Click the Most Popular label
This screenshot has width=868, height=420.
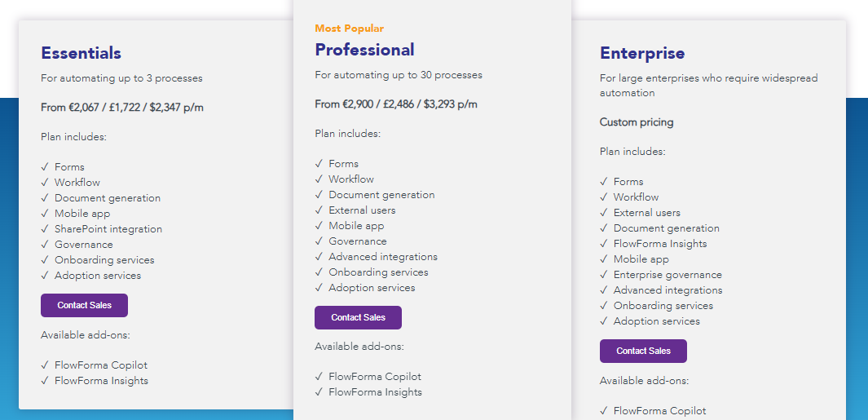pyautogui.click(x=349, y=29)
